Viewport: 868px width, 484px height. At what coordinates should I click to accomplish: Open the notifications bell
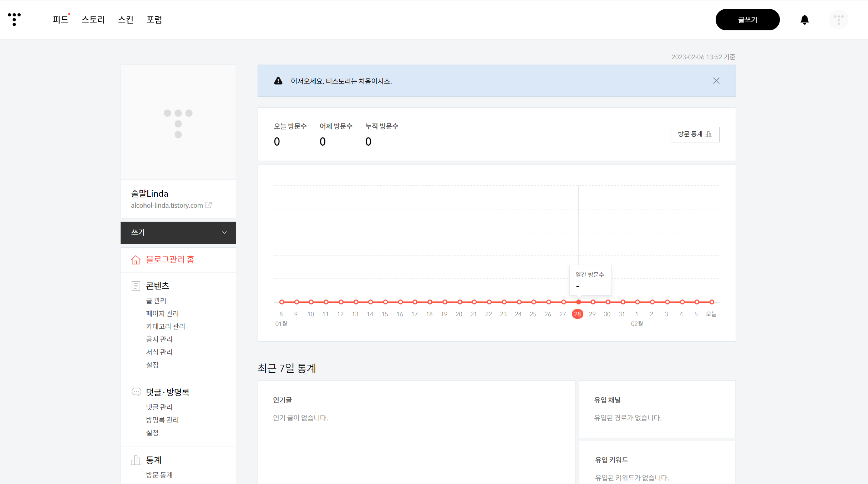(804, 20)
